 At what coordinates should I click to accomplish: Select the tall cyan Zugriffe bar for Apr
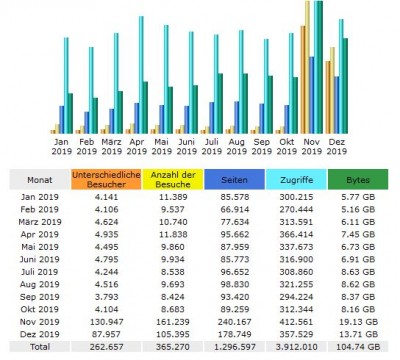click(x=141, y=75)
